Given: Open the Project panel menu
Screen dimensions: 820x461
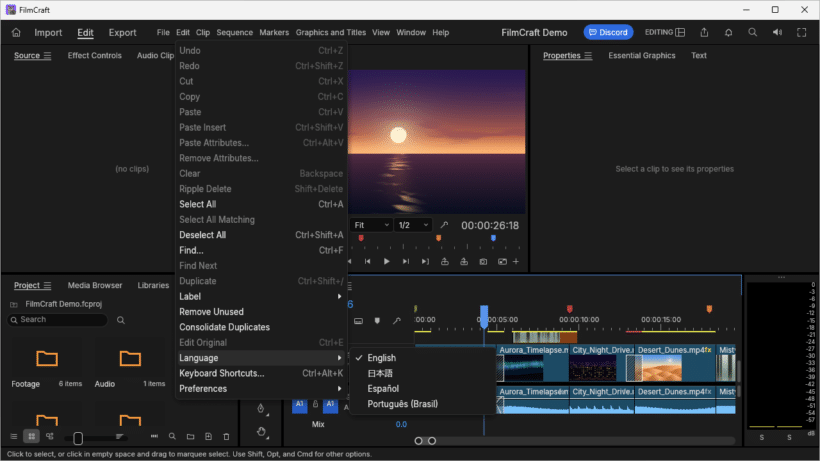Looking at the screenshot, I should coord(48,285).
